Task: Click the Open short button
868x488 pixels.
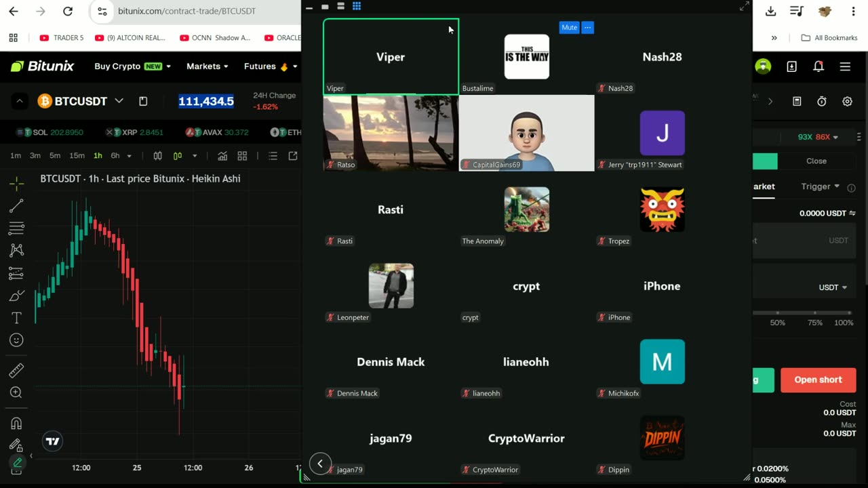Action: [x=818, y=380]
